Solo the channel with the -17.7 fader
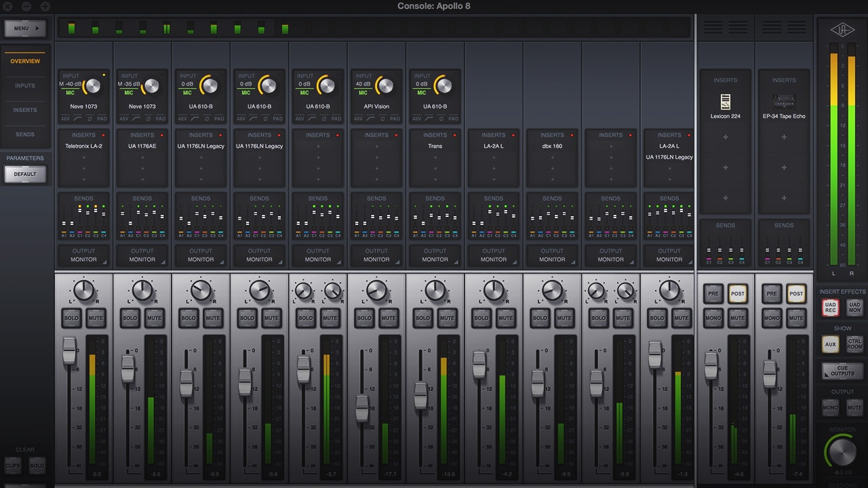868x488 pixels. click(364, 317)
